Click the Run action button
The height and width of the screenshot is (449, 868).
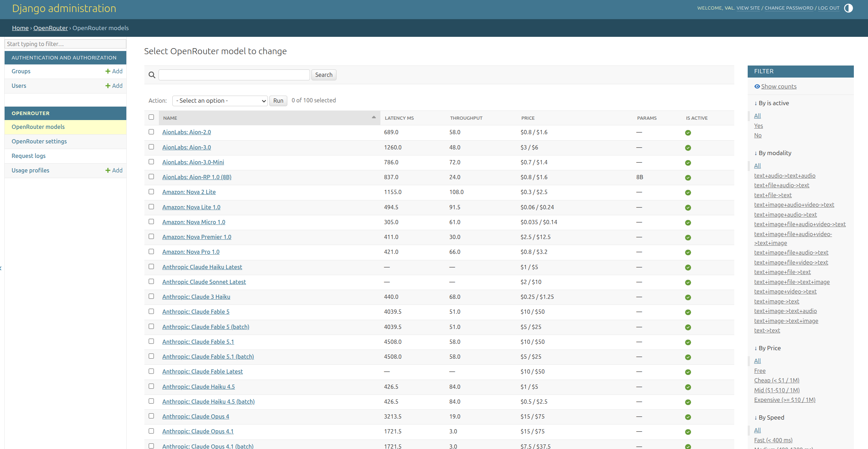278,101
